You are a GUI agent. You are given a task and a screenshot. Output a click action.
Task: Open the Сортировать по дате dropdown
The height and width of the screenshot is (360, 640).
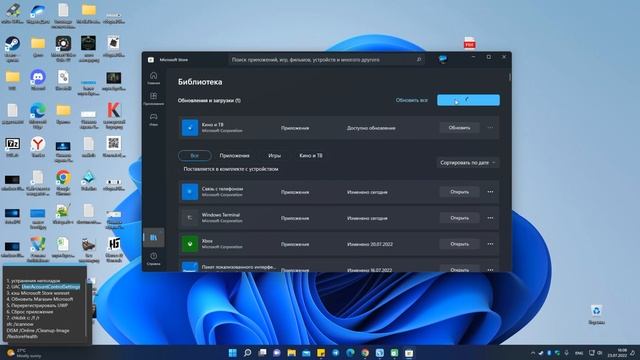pos(468,162)
